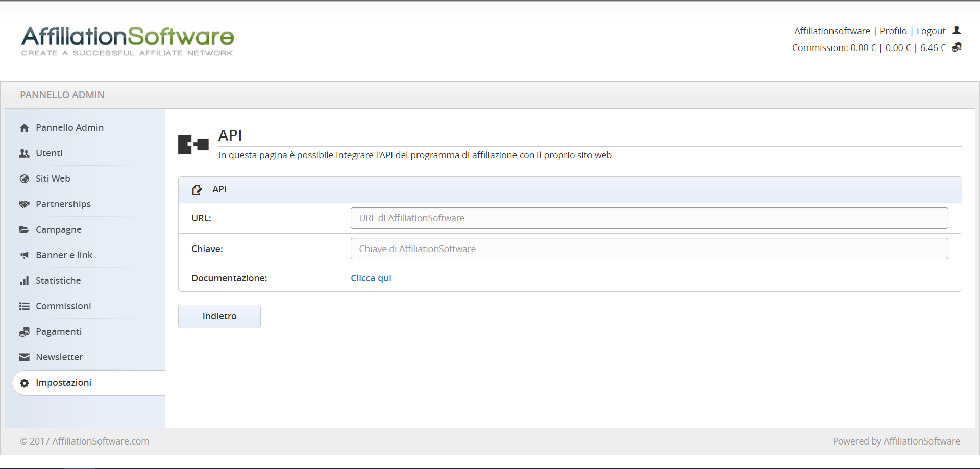Click the © 2017 AffiliationSoftware.com footer text
The width and height of the screenshot is (980, 469).
click(85, 441)
